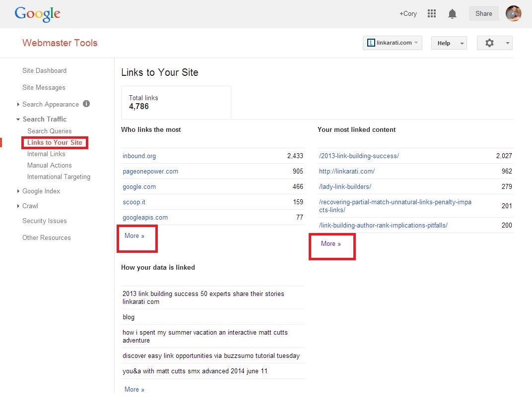This screenshot has width=532, height=409.
Task: Go to Manual Actions page
Action: click(x=49, y=165)
